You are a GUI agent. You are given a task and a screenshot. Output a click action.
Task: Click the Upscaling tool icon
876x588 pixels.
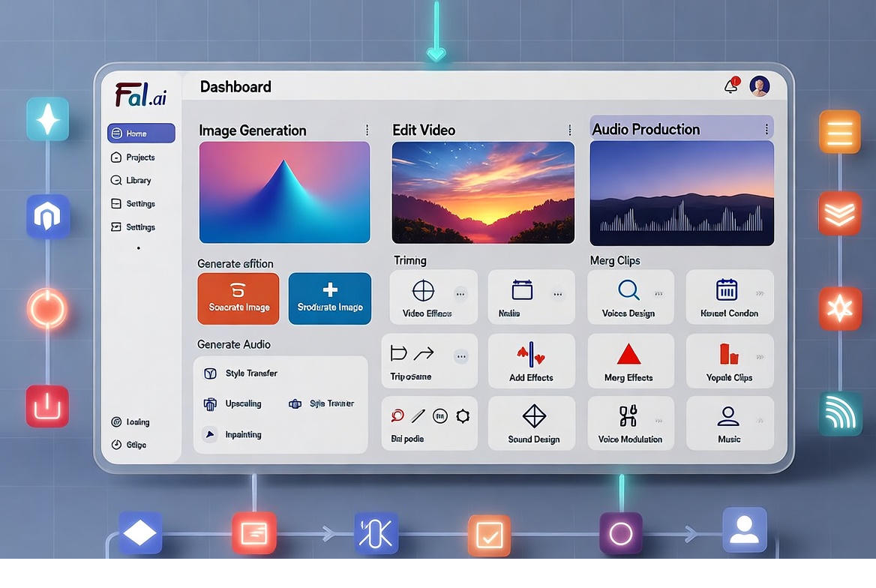pyautogui.click(x=211, y=403)
